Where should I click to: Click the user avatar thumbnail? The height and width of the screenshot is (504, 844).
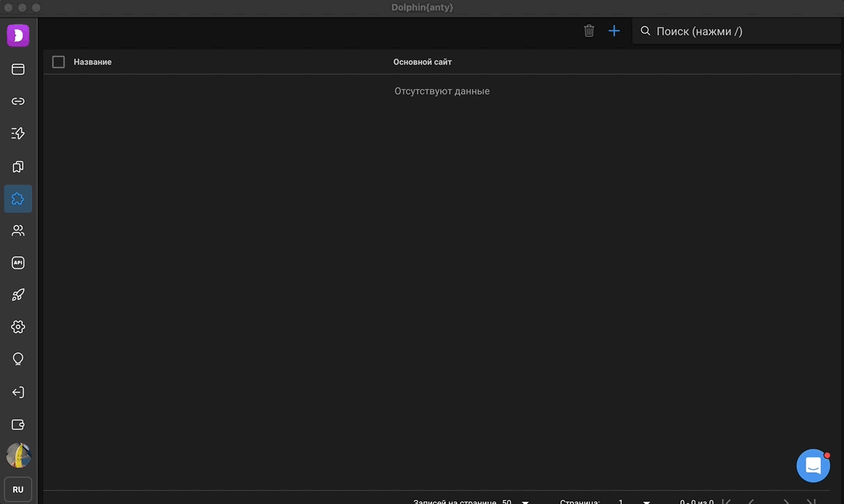[18, 456]
